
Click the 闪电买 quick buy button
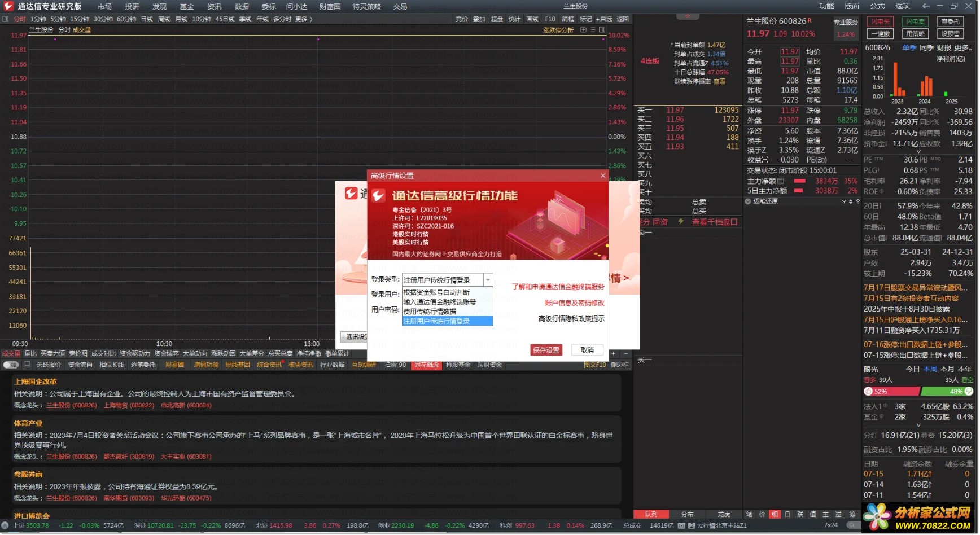(881, 21)
